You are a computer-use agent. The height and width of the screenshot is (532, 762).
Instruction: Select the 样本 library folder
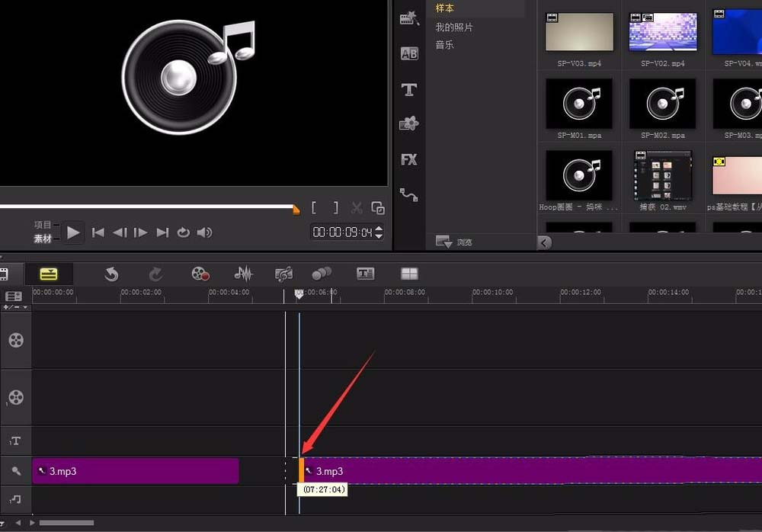[x=445, y=8]
